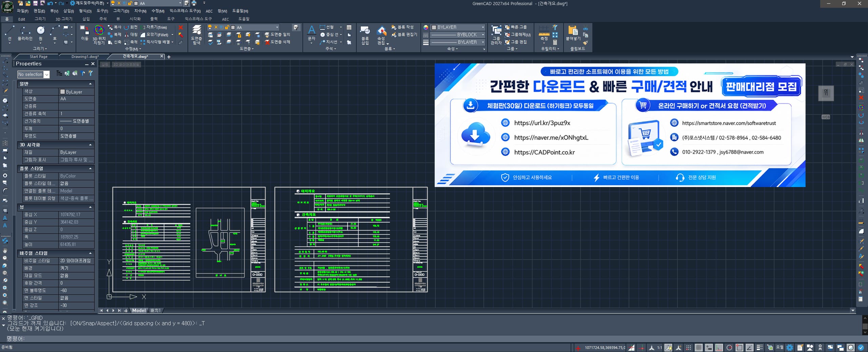Screen dimensions: 868x352
Task: Click the Copy (복사) tool
Action: [x=114, y=27]
